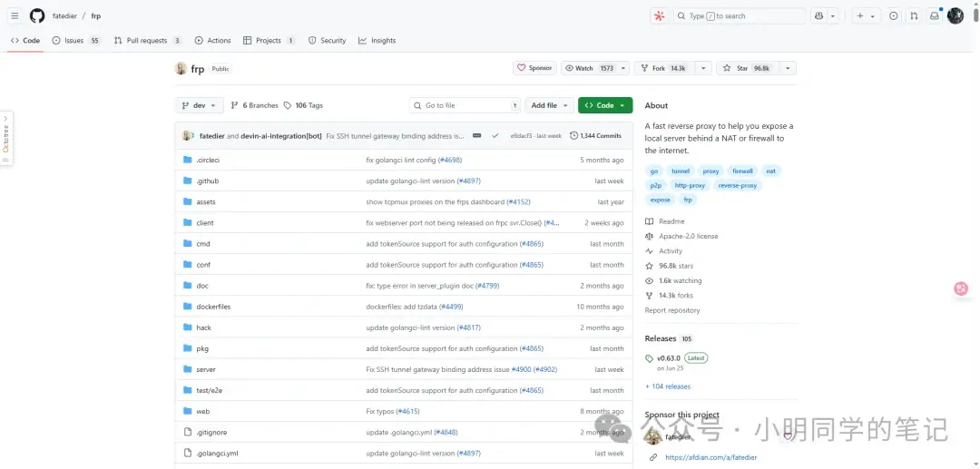Open the Activity link in About
This screenshot has height=469, width=980.
pyautogui.click(x=663, y=251)
